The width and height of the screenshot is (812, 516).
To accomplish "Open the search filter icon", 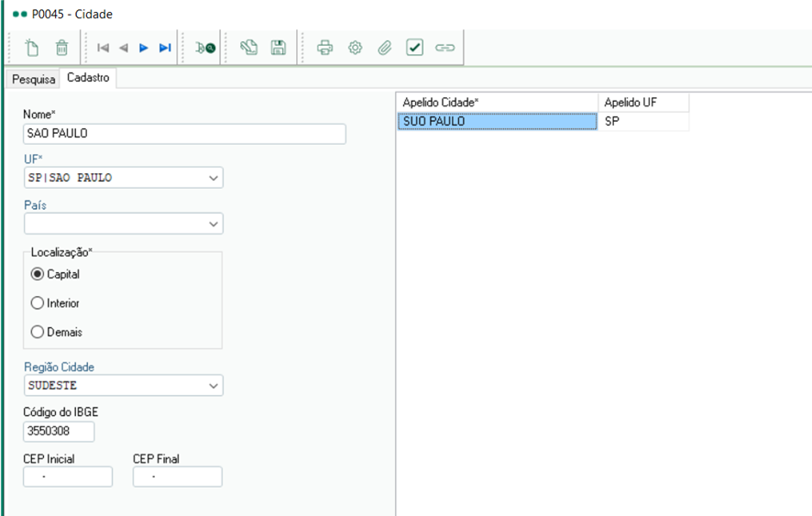I will click(205, 48).
